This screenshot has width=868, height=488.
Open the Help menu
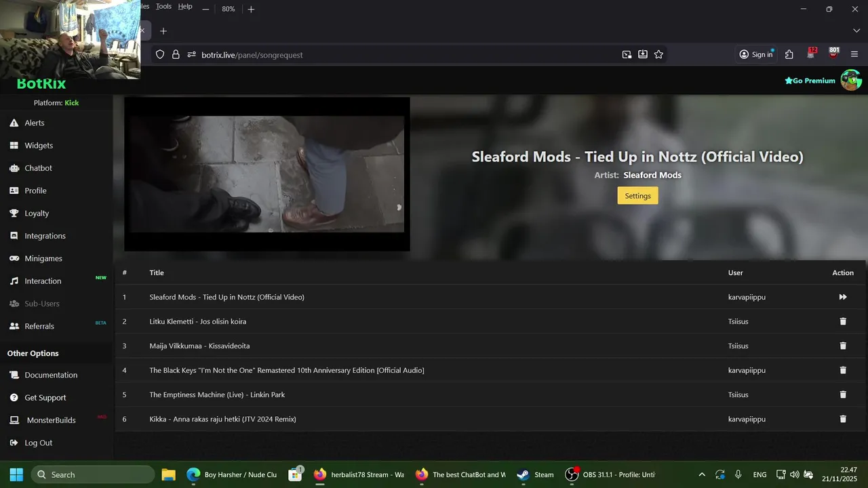click(185, 6)
